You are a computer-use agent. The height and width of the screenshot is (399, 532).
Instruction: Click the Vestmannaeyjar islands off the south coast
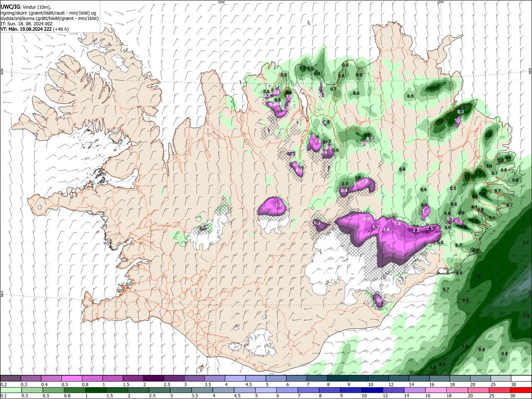pyautogui.click(x=203, y=368)
